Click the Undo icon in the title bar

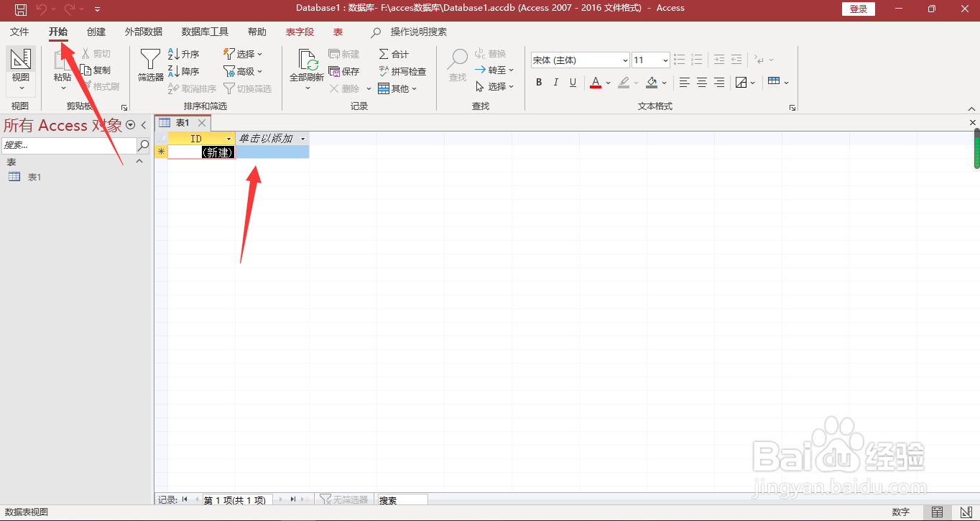click(41, 9)
